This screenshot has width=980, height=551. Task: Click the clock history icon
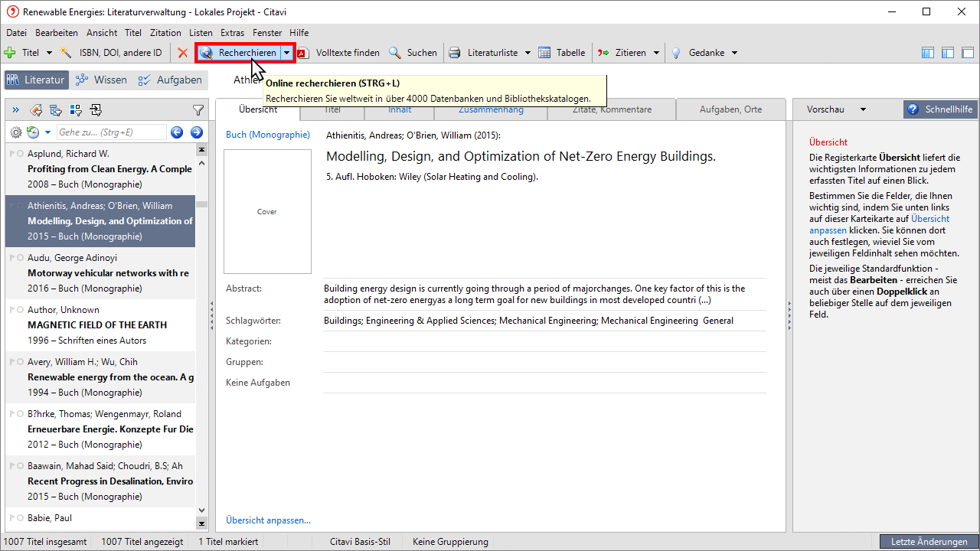33,132
